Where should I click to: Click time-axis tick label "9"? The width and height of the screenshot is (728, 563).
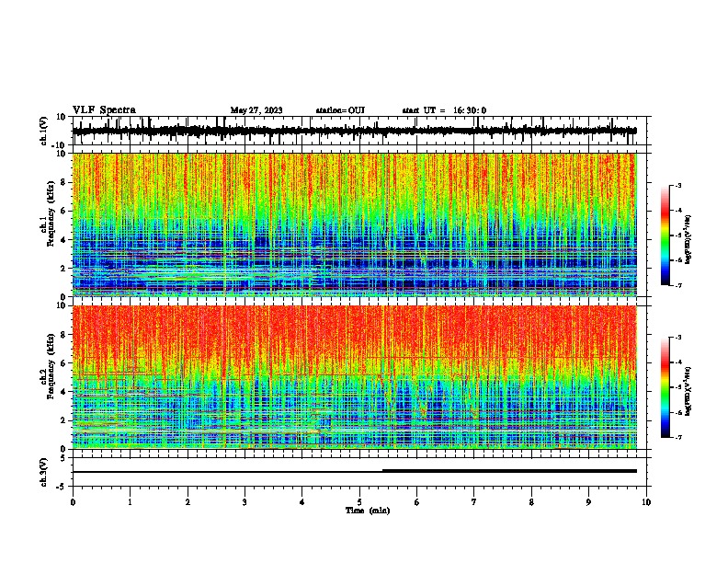pyautogui.click(x=588, y=502)
